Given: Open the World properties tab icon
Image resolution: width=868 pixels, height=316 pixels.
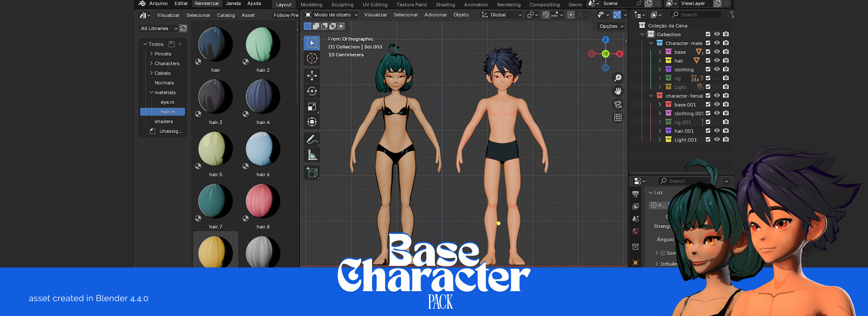Looking at the screenshot, I should (636, 232).
